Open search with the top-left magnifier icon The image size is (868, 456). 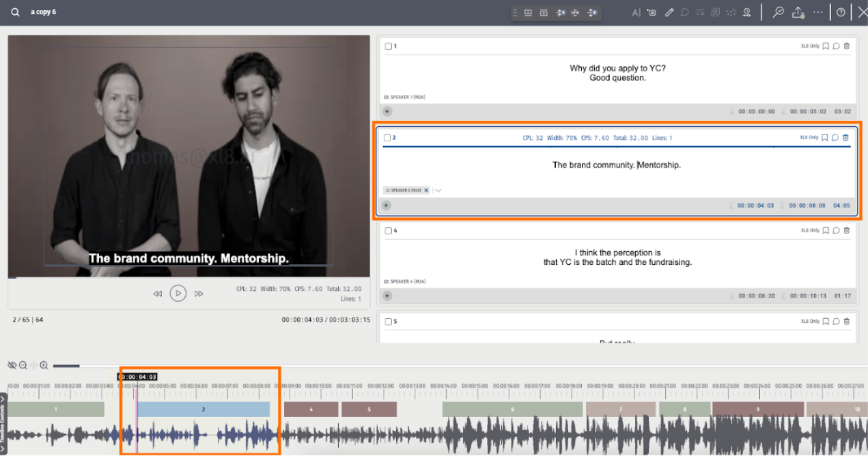pyautogui.click(x=15, y=12)
